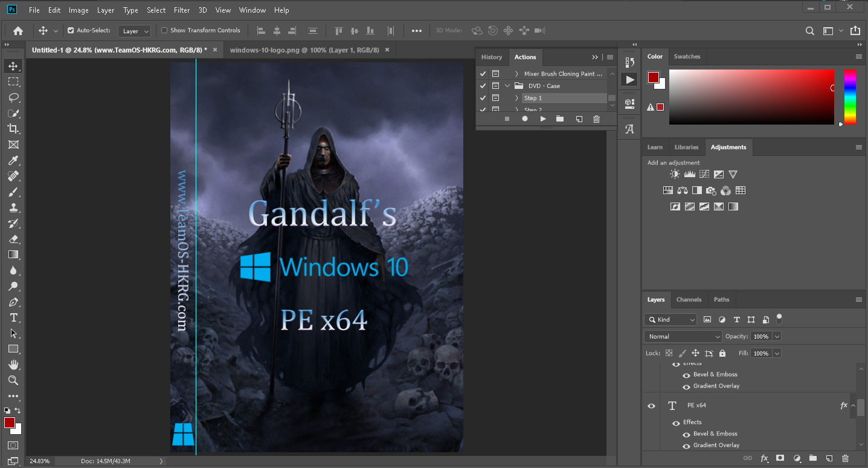Select the Brush tool
The height and width of the screenshot is (468, 868).
pos(13,192)
